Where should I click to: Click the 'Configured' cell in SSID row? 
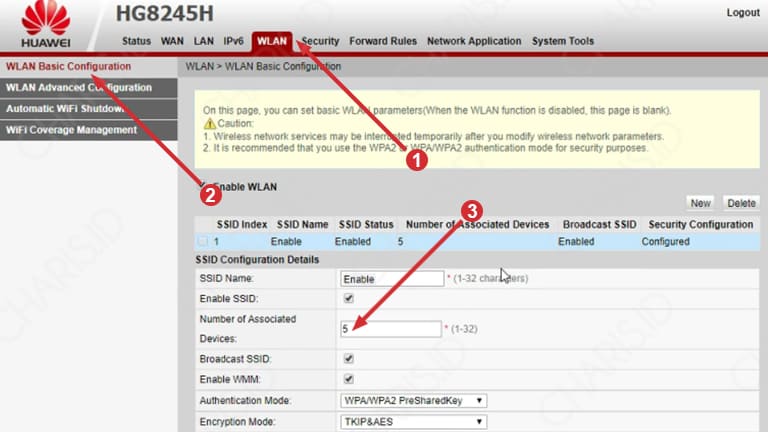point(666,241)
